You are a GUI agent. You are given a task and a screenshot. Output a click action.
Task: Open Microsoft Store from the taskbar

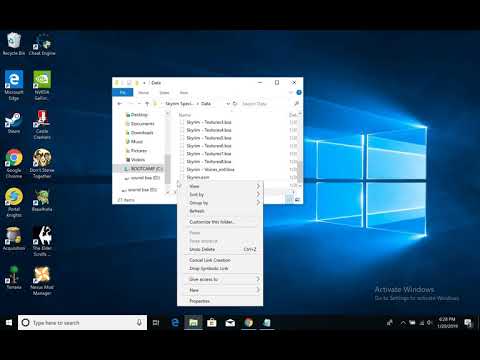(212, 323)
